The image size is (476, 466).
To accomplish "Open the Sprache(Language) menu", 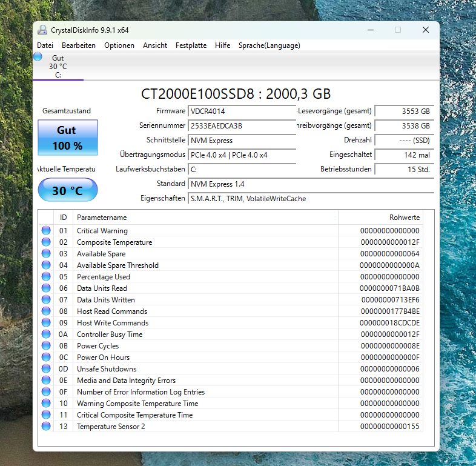I will (x=269, y=45).
